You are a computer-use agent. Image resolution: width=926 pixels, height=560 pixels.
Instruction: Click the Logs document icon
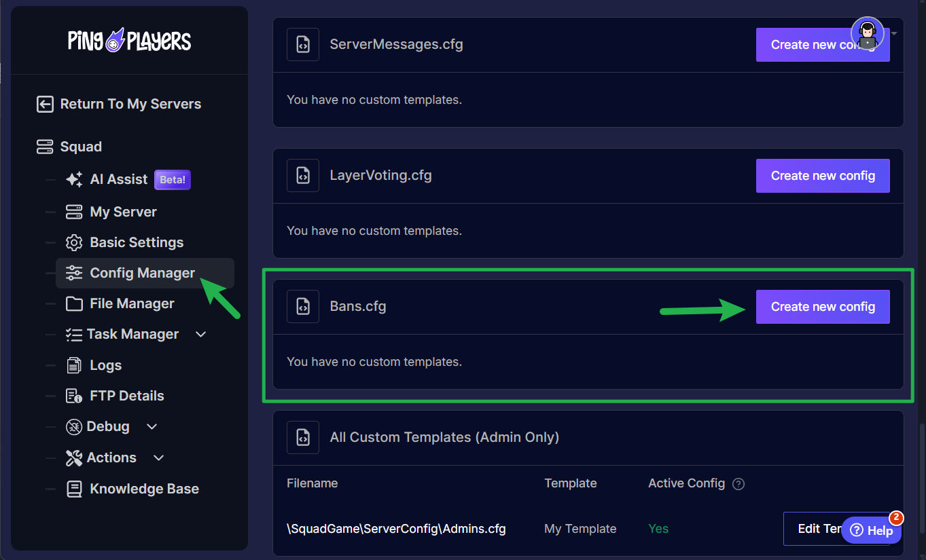(x=74, y=365)
